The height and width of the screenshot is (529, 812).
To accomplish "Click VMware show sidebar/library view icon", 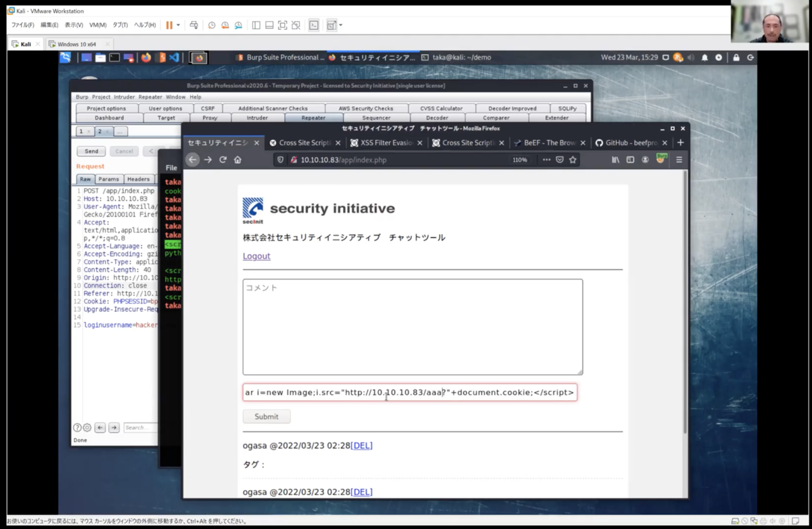I will click(256, 25).
